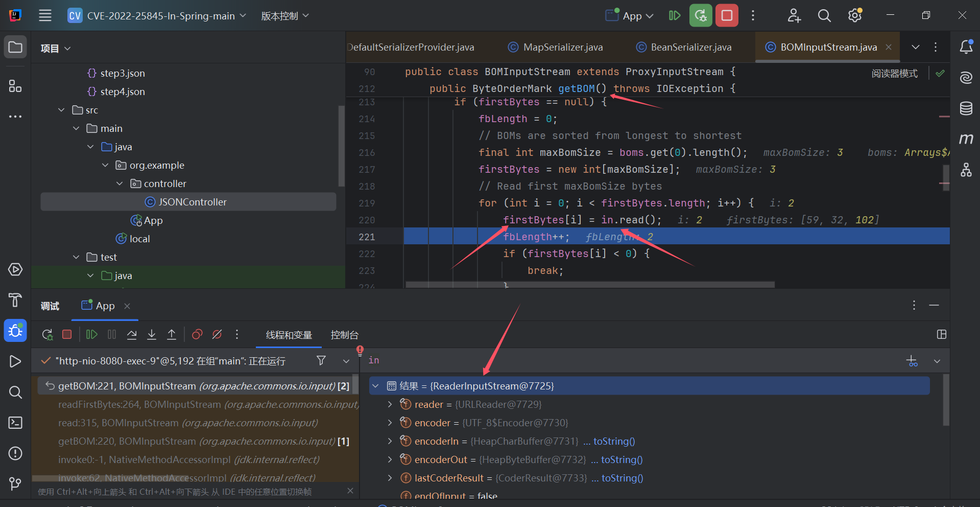
Task: Open the Terminal tool window
Action: (x=15, y=423)
